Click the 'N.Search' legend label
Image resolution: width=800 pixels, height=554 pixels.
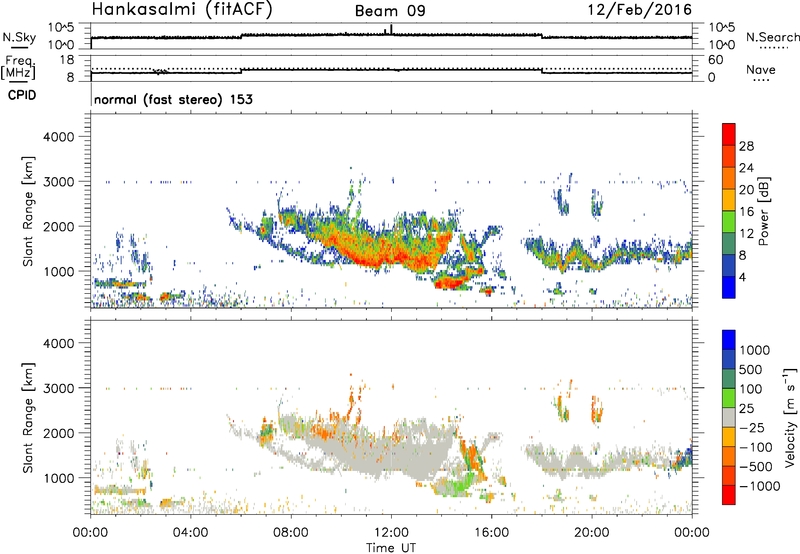point(772,37)
